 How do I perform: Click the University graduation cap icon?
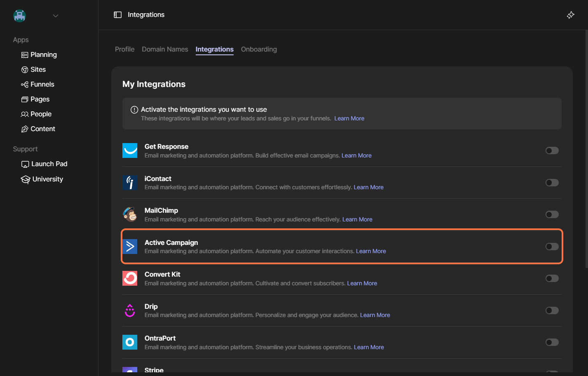tap(26, 179)
